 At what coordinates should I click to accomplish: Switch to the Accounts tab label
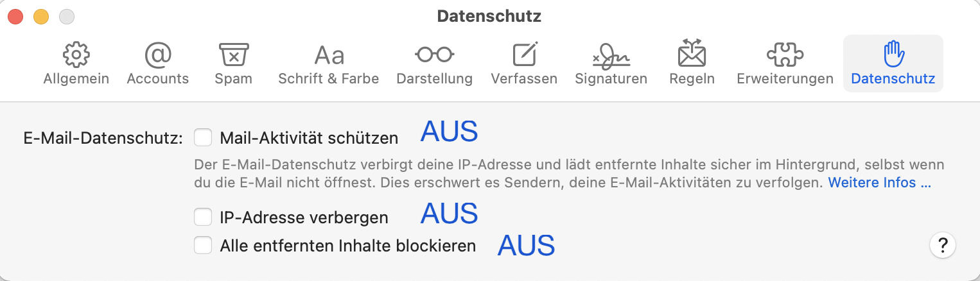[157, 79]
